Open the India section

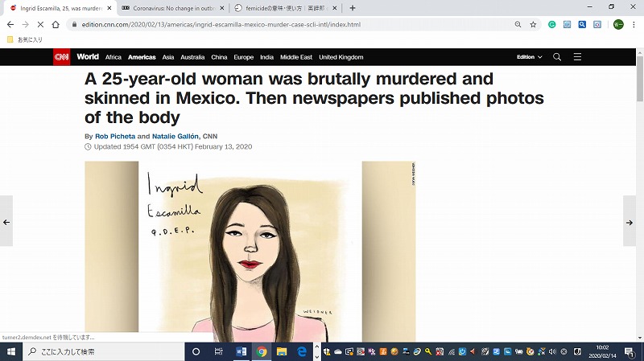(x=267, y=57)
